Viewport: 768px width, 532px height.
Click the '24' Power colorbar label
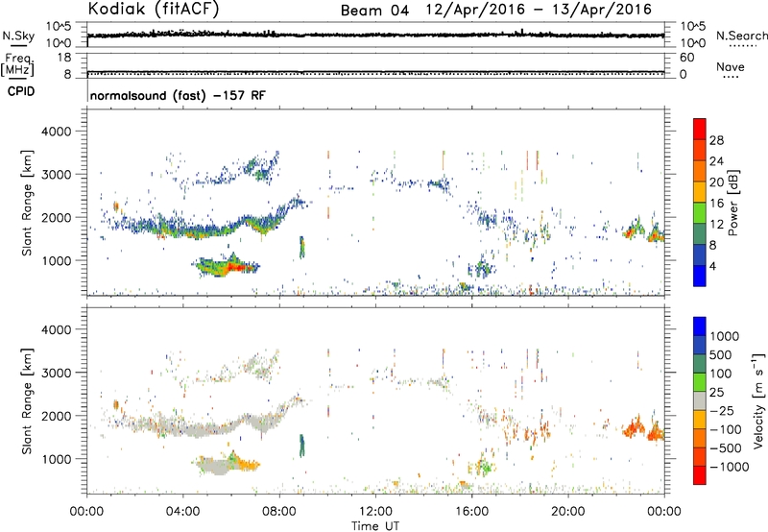(716, 161)
